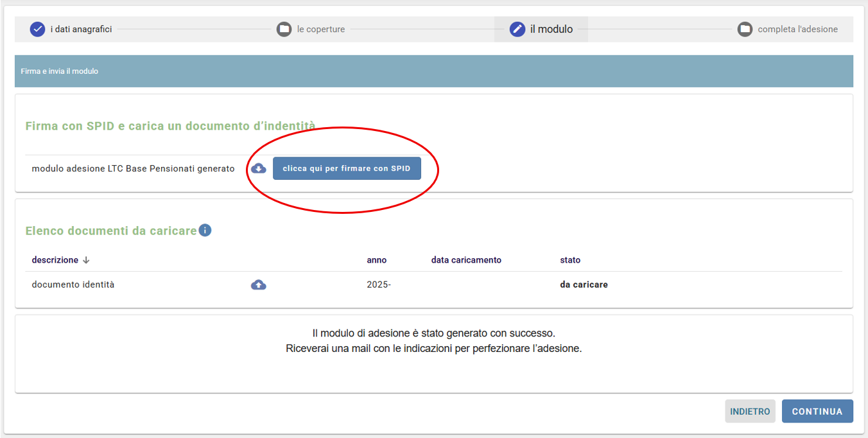The image size is (868, 438).
Task: Click the sort arrow next to descrizione
Action: 86,260
